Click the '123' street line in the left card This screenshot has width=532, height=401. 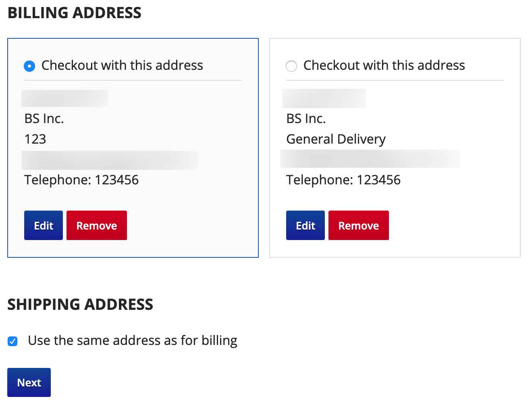35,139
